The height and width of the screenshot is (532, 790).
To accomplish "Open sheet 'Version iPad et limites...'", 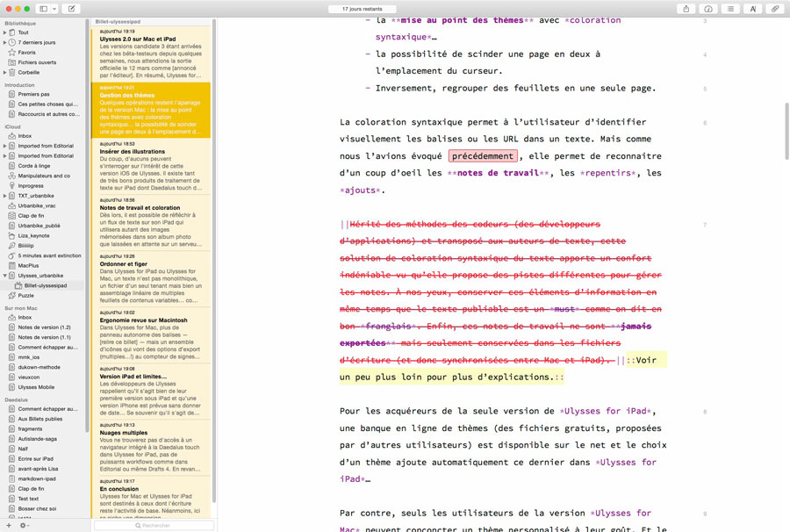I will tap(151, 392).
